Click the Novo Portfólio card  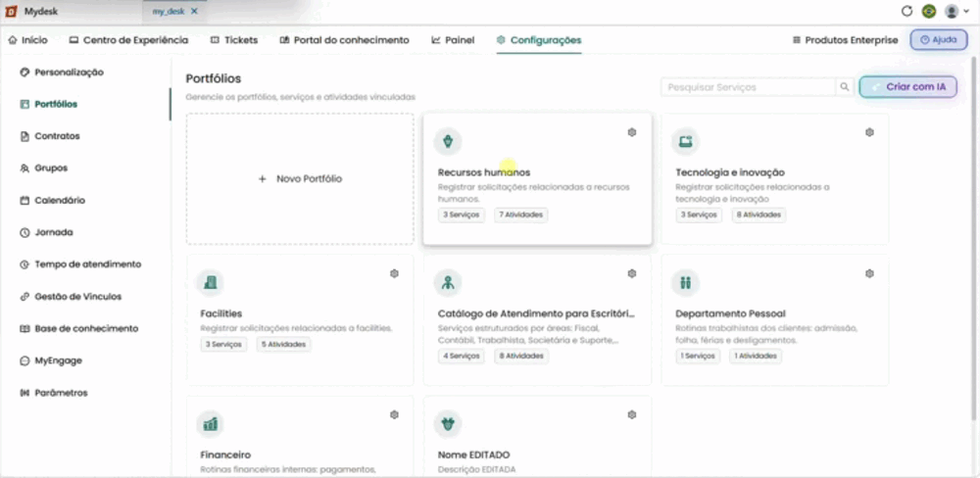[300, 178]
